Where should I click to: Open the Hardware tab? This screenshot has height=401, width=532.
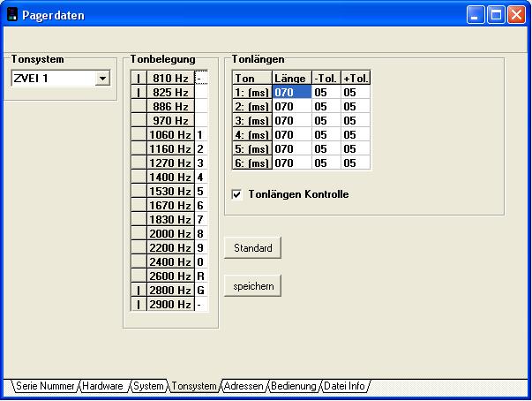click(x=103, y=386)
